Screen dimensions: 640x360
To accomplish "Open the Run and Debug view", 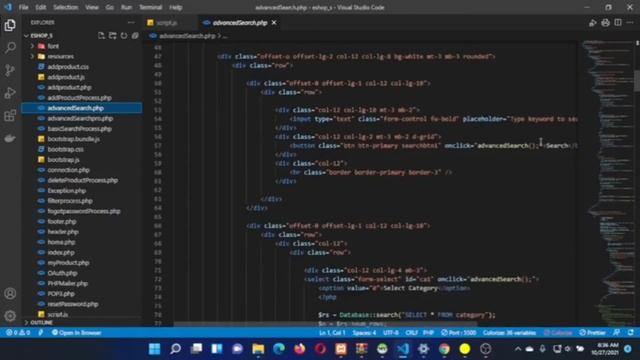I will tap(10, 93).
